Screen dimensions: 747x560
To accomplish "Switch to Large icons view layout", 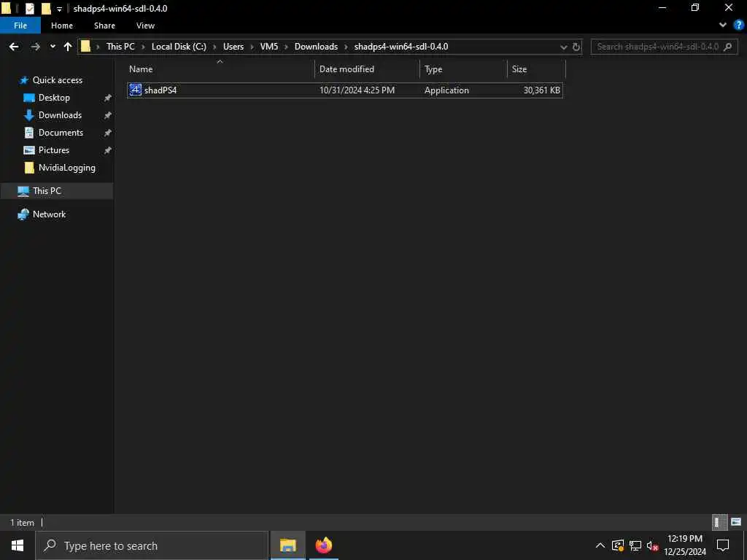I will [736, 522].
